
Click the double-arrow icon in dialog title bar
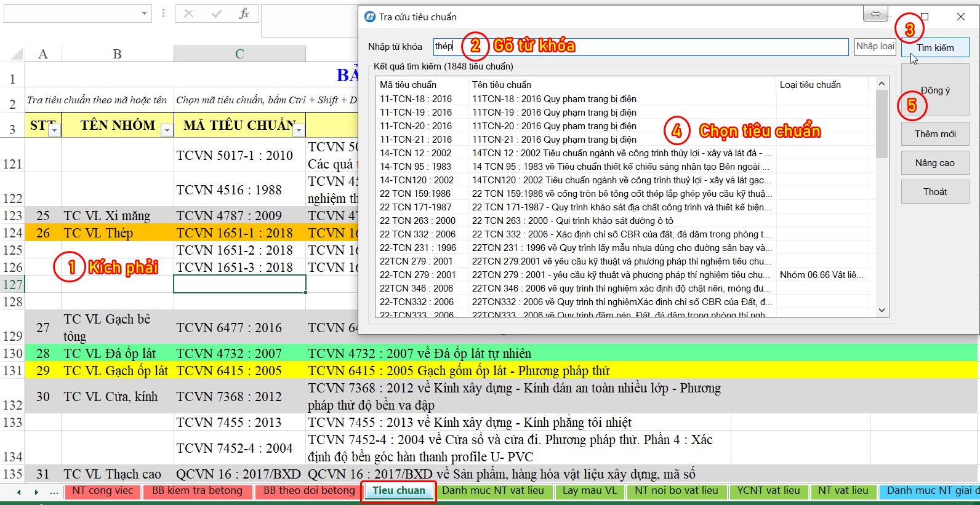(x=875, y=14)
